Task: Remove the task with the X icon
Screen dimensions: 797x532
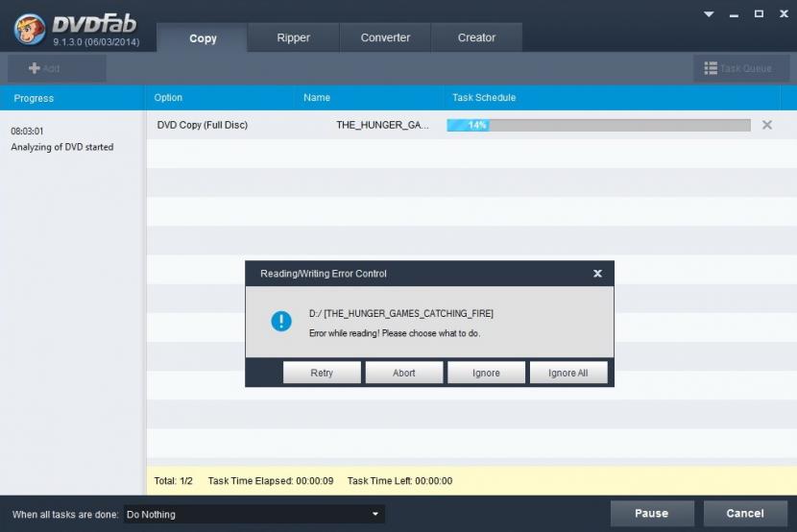Action: (767, 125)
